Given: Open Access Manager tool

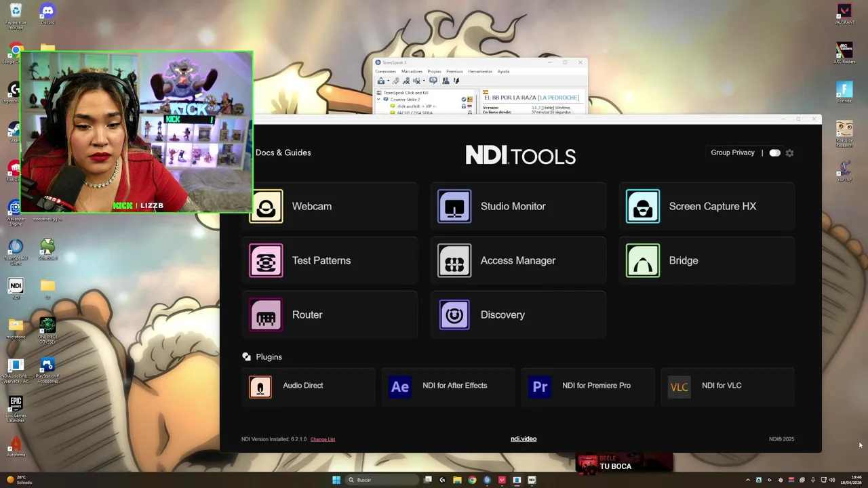Looking at the screenshot, I should pos(518,260).
